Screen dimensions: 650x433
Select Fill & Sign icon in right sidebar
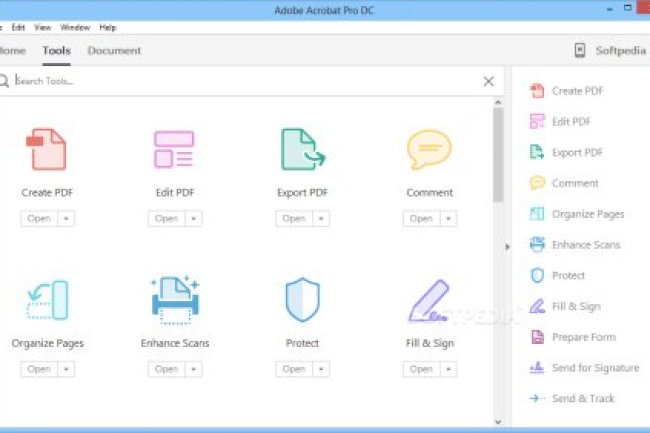pos(537,306)
